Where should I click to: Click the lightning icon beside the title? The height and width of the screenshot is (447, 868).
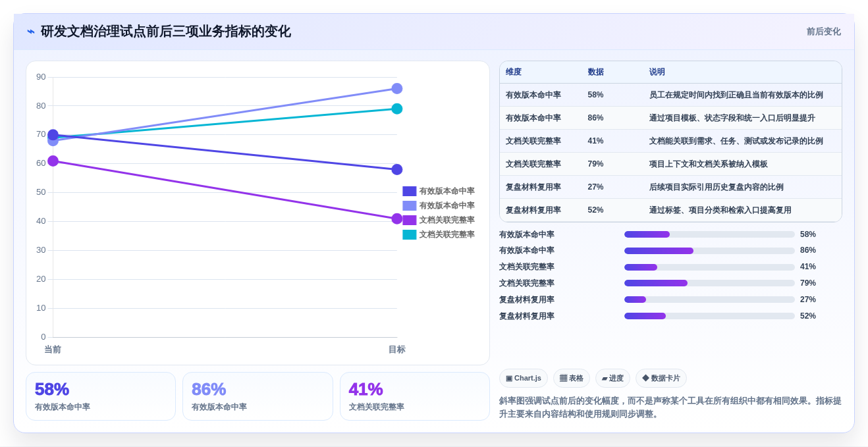31,32
